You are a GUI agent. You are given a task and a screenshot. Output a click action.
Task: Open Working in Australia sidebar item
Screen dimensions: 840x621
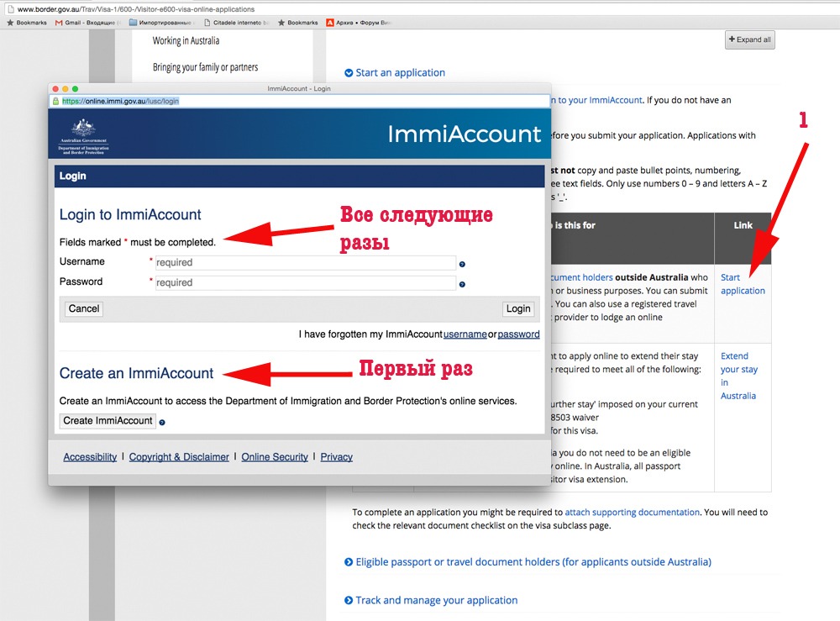[x=186, y=40]
